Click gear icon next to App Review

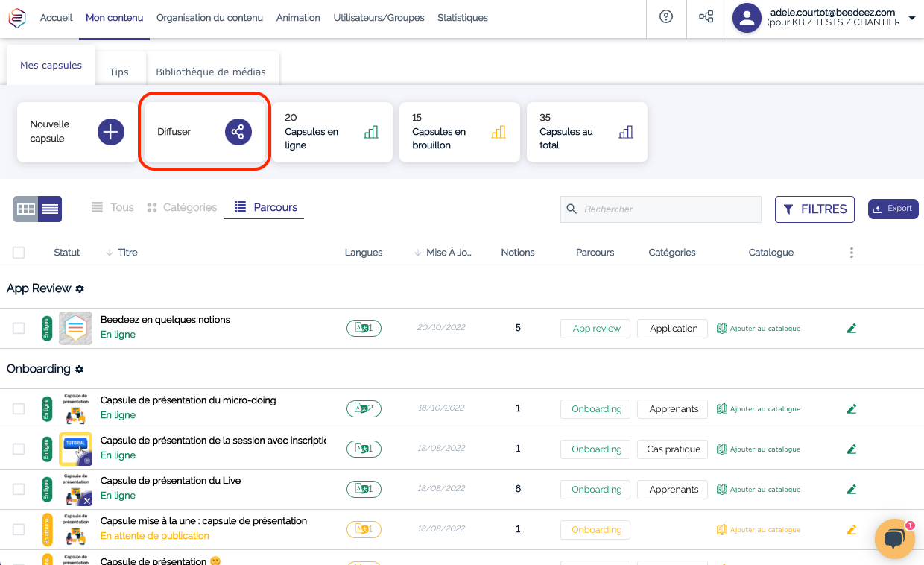click(x=80, y=289)
